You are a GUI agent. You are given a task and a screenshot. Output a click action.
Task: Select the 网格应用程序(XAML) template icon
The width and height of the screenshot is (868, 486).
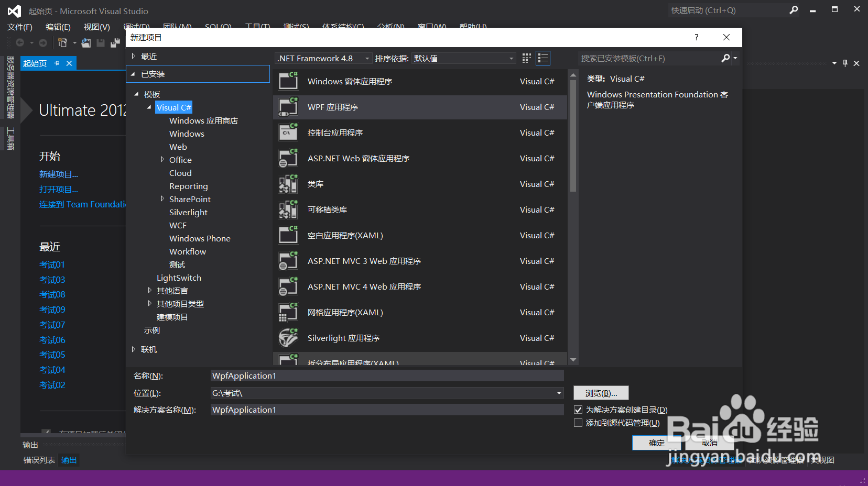tap(288, 312)
